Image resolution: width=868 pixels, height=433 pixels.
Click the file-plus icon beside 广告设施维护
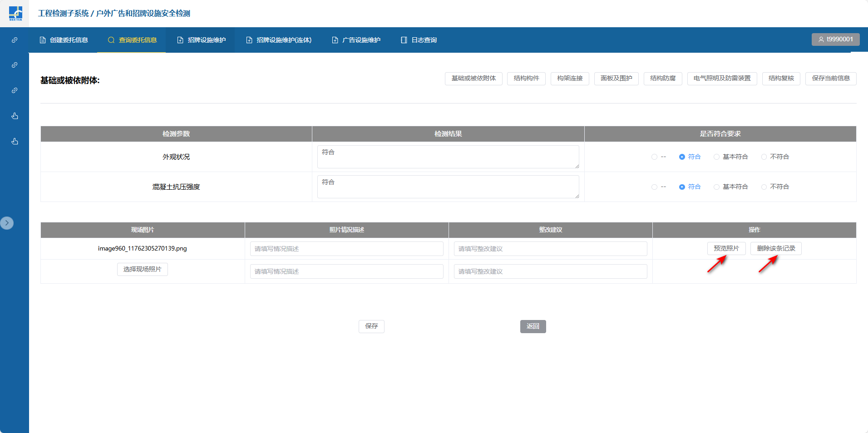pos(335,40)
